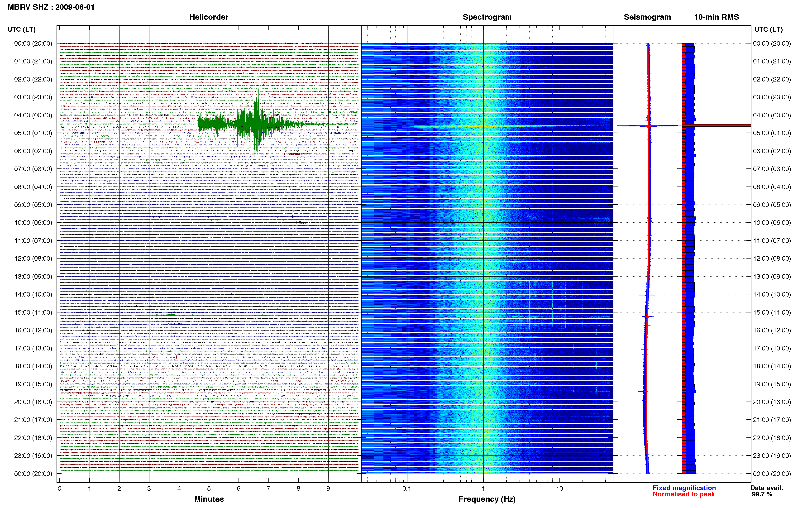Viewport: 812px width, 508px height.
Task: Click the Seismogram panel heading
Action: coord(647,17)
